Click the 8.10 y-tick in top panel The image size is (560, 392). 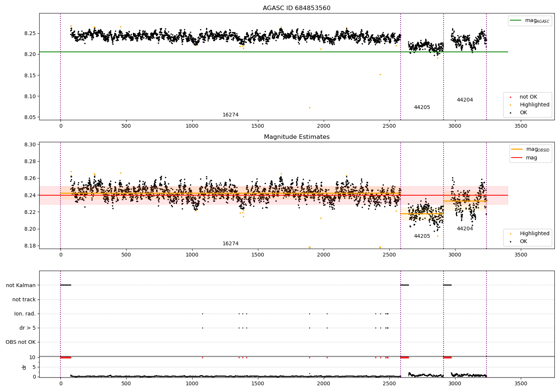30,96
